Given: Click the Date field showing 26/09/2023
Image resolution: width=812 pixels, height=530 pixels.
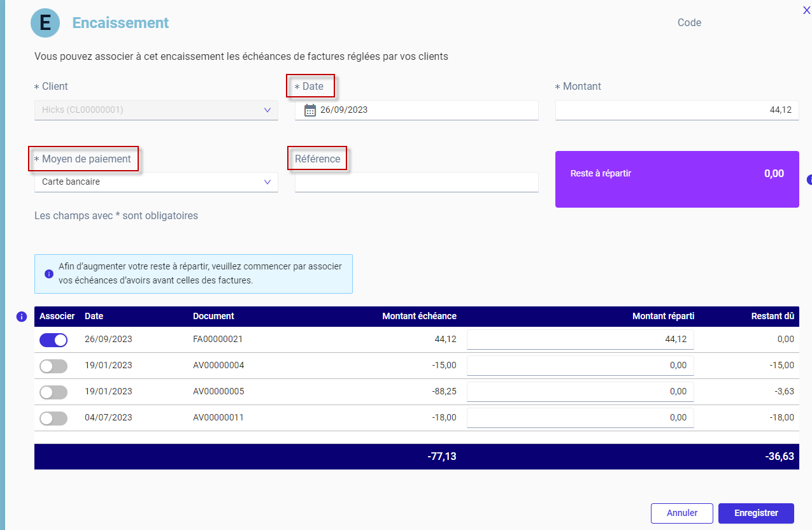Looking at the screenshot, I should tap(417, 110).
